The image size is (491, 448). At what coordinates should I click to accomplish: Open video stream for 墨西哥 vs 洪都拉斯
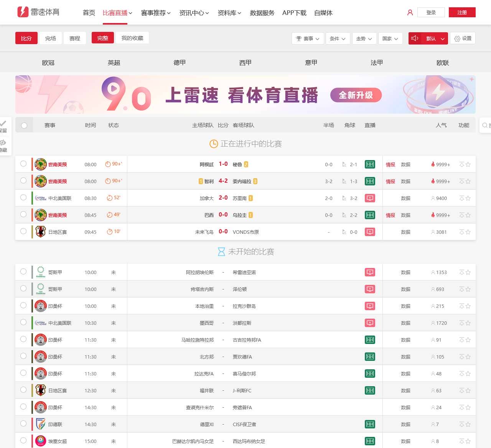click(370, 323)
